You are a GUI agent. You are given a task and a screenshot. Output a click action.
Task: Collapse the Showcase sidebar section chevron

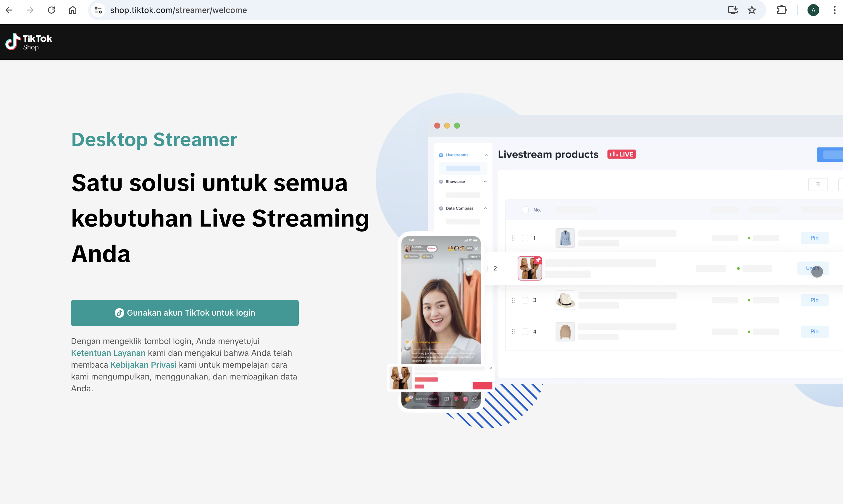(x=485, y=182)
